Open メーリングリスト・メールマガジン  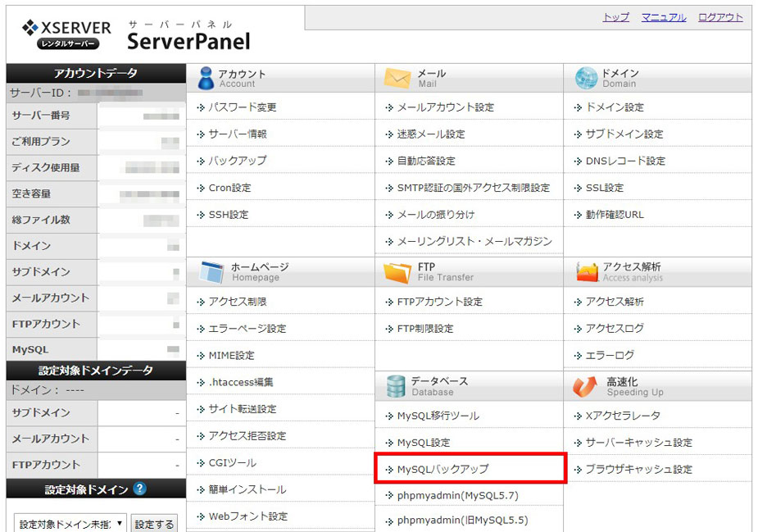click(474, 241)
